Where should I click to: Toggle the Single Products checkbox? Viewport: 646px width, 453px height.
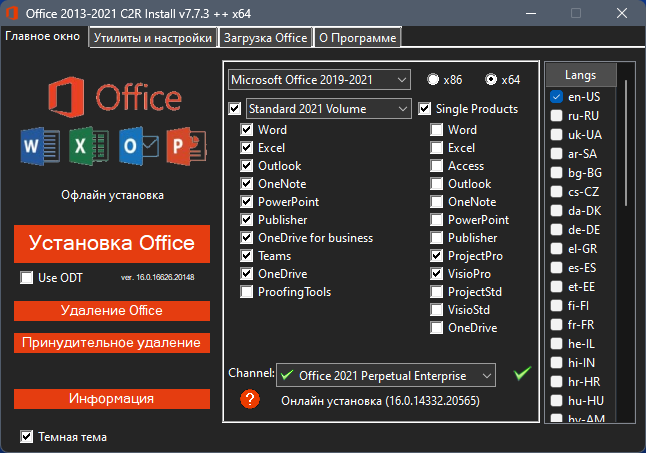pos(425,109)
